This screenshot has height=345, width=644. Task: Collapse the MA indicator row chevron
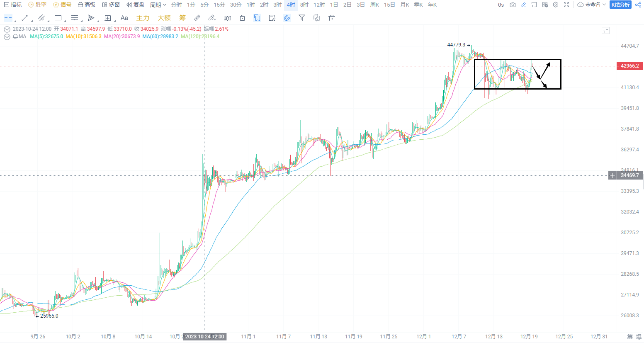7,36
